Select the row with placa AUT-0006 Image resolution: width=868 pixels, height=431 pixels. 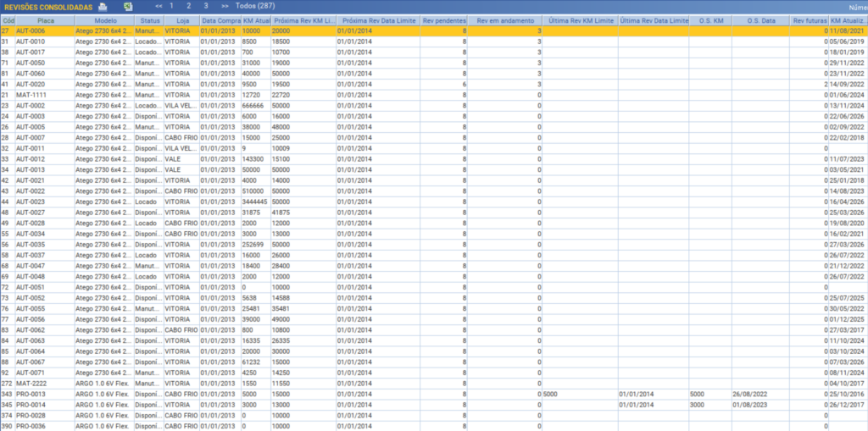[x=434, y=31]
